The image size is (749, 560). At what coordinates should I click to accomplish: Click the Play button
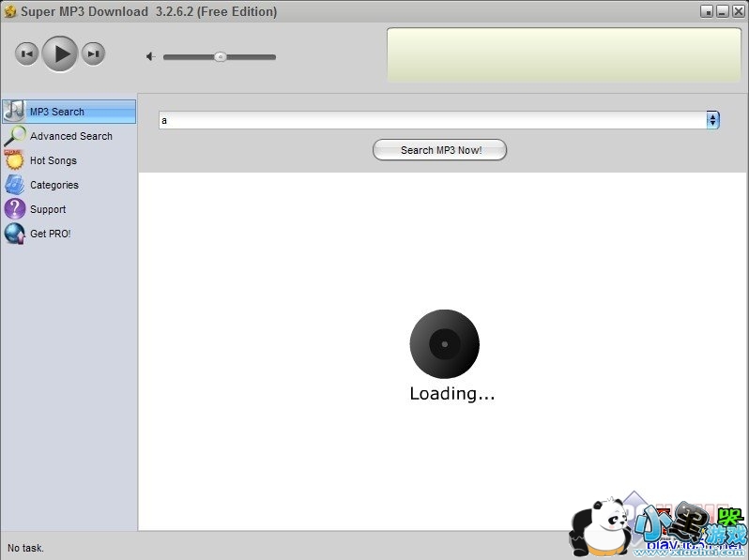60,54
